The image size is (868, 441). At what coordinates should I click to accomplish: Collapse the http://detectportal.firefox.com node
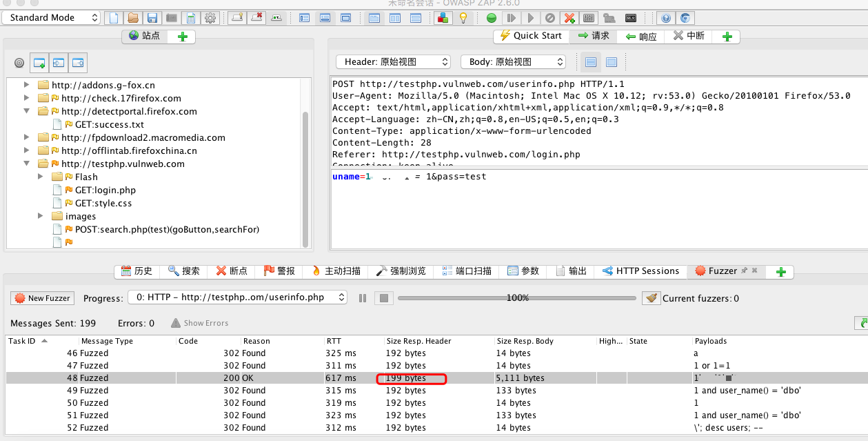pyautogui.click(x=27, y=111)
